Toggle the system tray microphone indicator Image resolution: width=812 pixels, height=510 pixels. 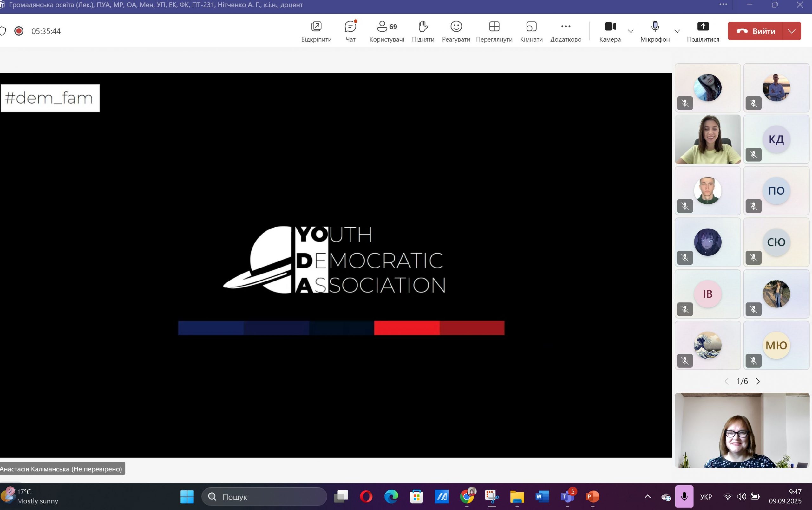coord(684,496)
